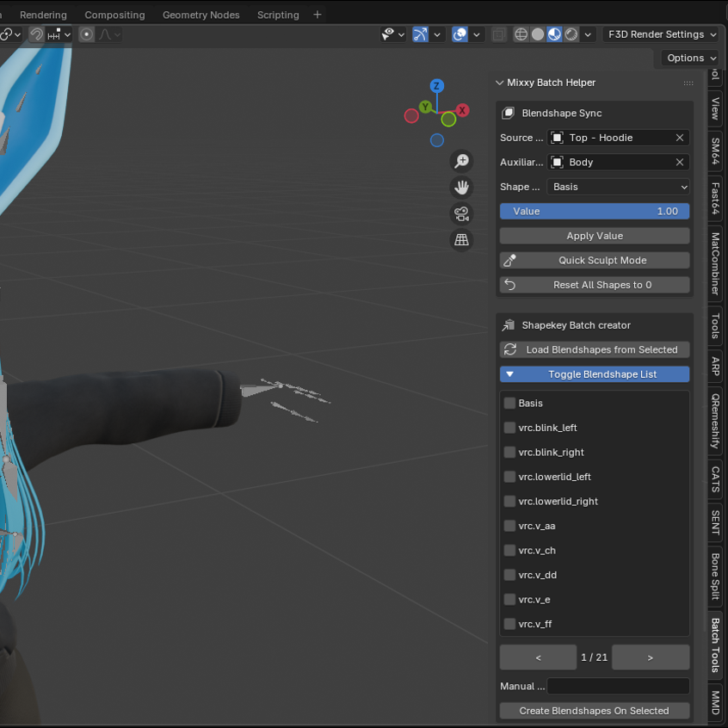
Task: Switch to rendered viewport shading
Action: pos(571,34)
